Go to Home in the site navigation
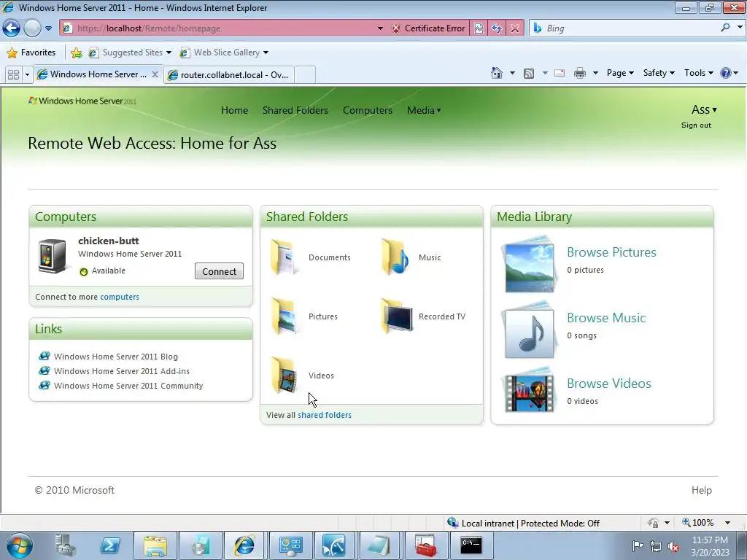The image size is (747, 560). 234,110
